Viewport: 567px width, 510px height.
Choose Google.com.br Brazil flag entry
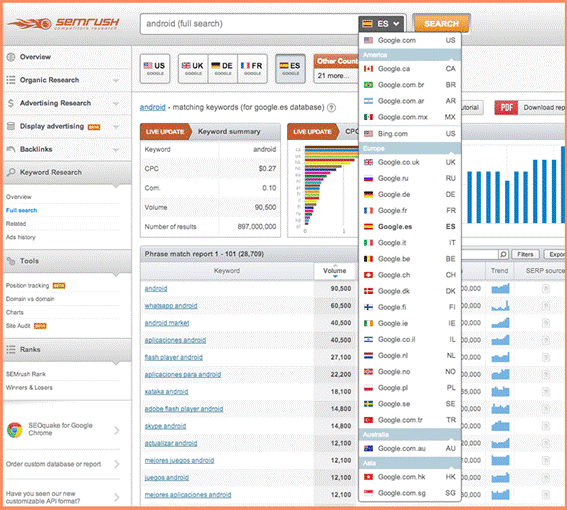coord(410,85)
